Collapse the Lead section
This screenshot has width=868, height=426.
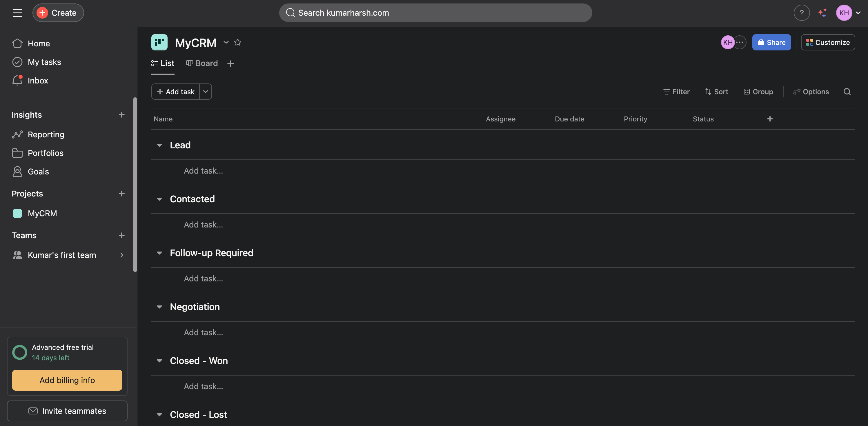coord(159,145)
